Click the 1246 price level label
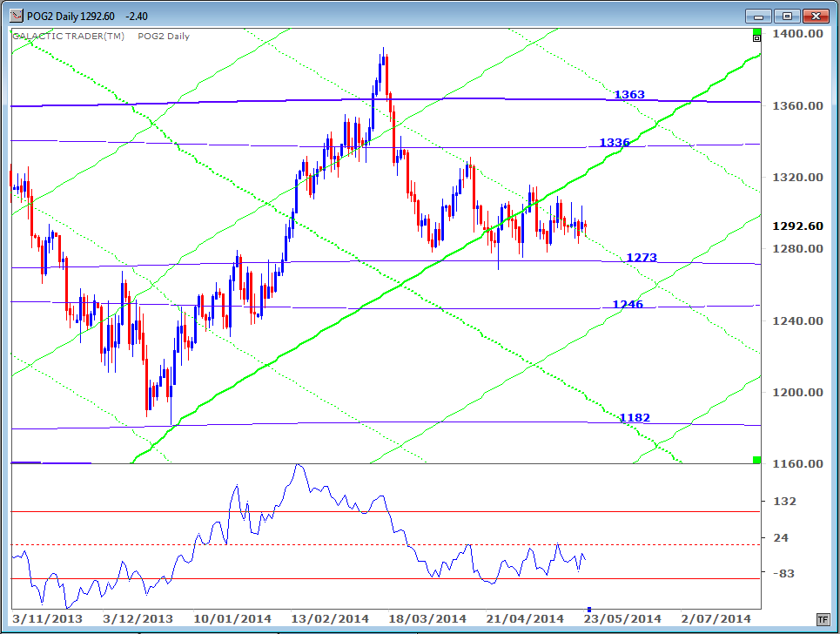This screenshot has height=634, width=840. tap(628, 304)
